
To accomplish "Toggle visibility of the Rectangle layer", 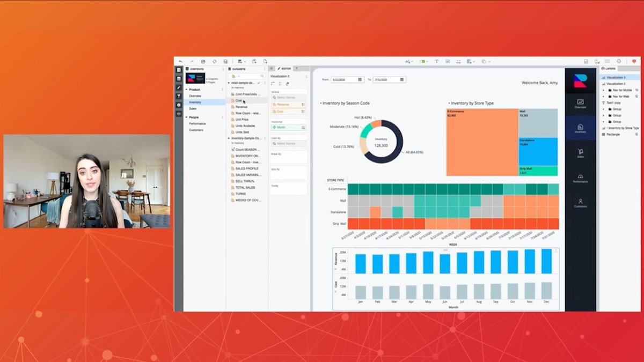I will 636,135.
